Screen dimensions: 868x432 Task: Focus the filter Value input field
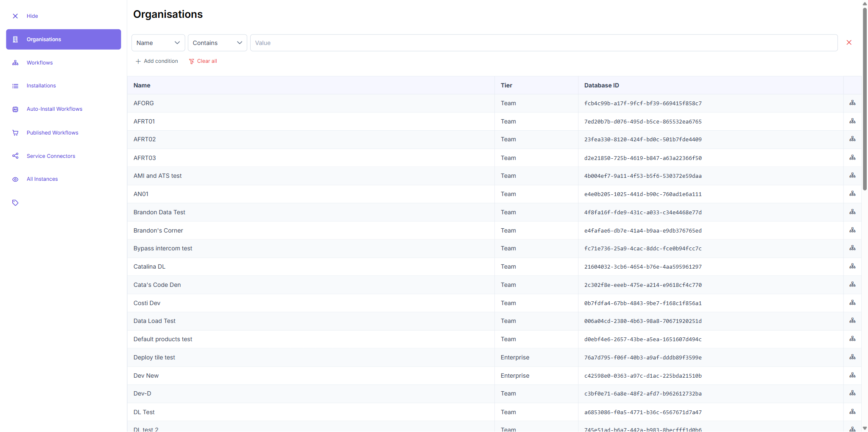(544, 43)
